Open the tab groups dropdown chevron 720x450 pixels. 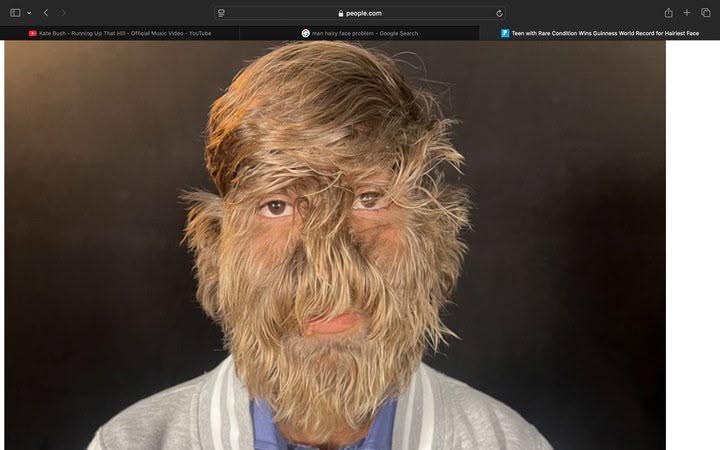tap(28, 13)
